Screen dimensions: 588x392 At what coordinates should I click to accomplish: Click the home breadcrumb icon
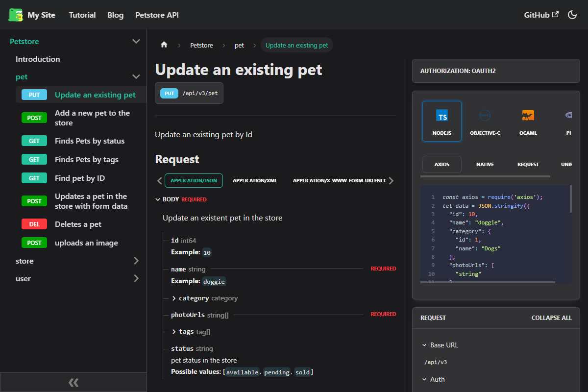(x=164, y=45)
